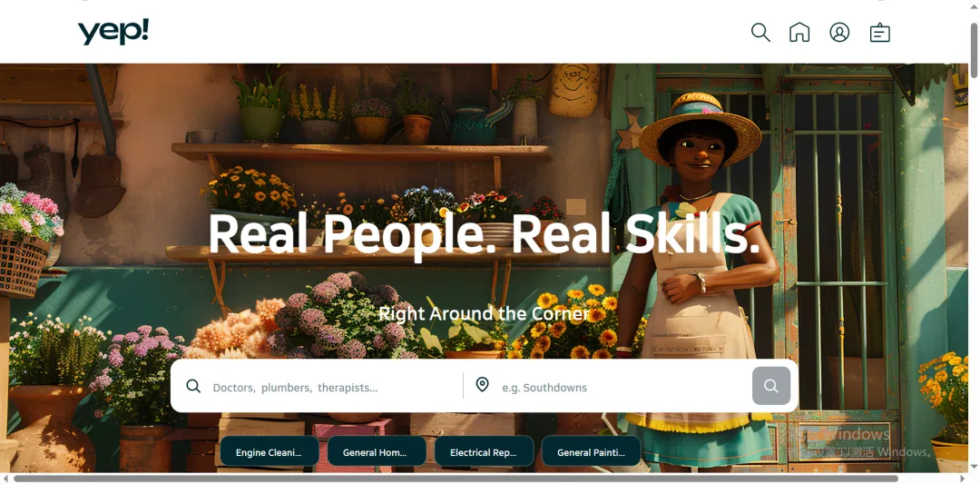Open search from the header magnifier icon
The image size is (980, 484).
(760, 33)
